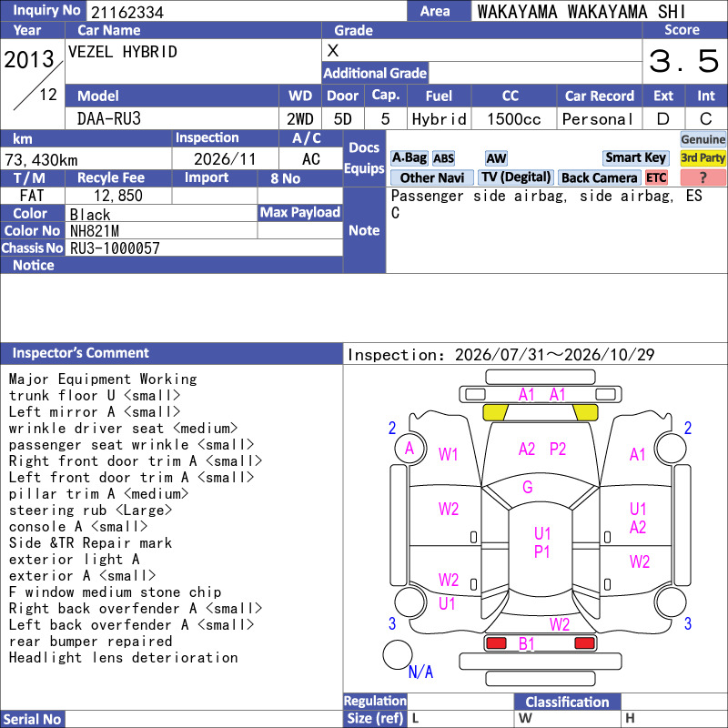Click the A-Bag equipment badge

pos(409,157)
